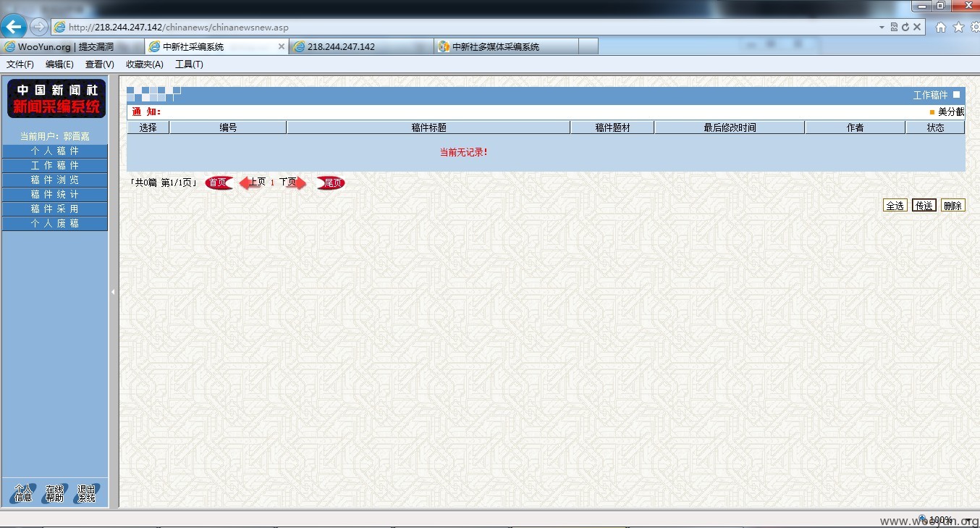Viewport: 980px width, 528px height.
Task: Click the 全选 button
Action: click(x=895, y=206)
